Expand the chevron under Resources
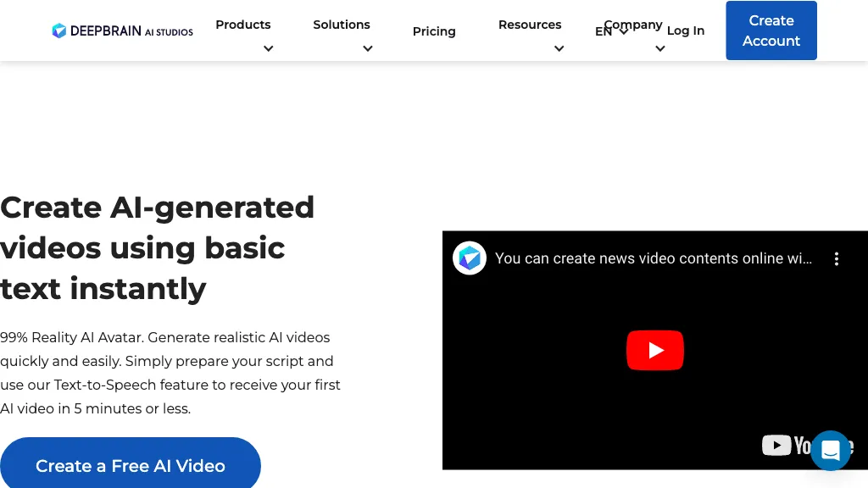The height and width of the screenshot is (488, 868). 559,49
